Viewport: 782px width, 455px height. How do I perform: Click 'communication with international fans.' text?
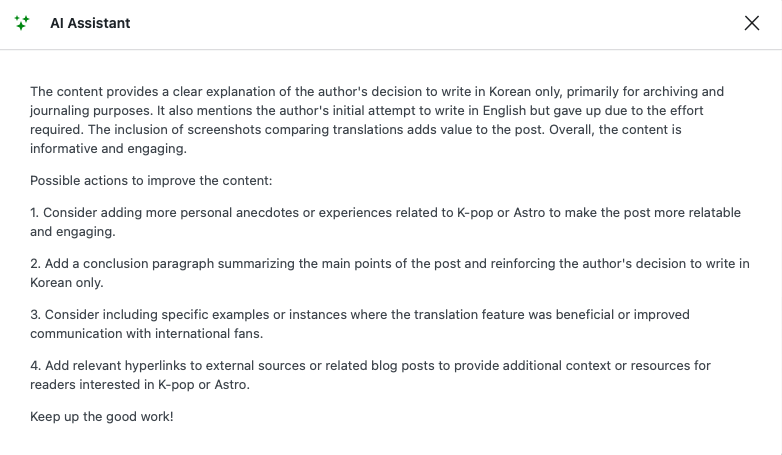147,334
